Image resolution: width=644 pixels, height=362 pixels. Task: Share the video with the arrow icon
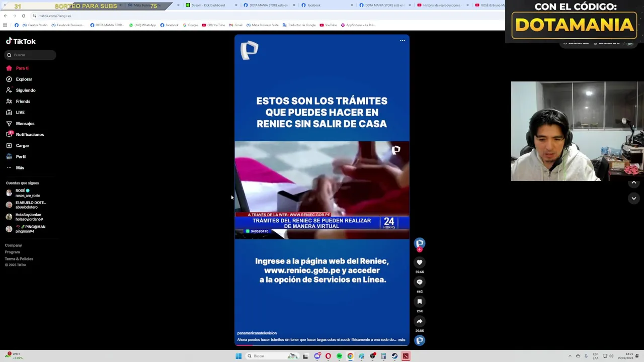tap(420, 321)
